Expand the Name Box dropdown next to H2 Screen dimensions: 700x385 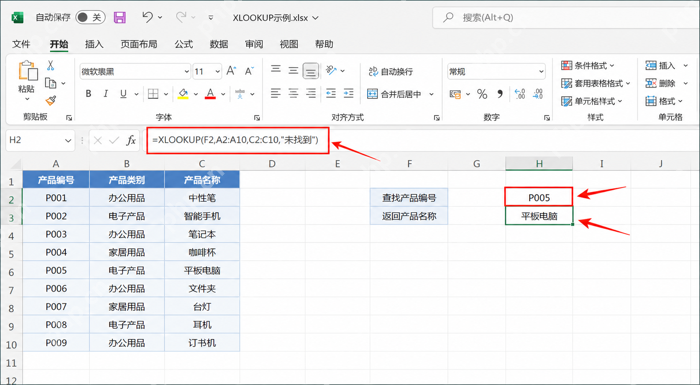pyautogui.click(x=68, y=140)
